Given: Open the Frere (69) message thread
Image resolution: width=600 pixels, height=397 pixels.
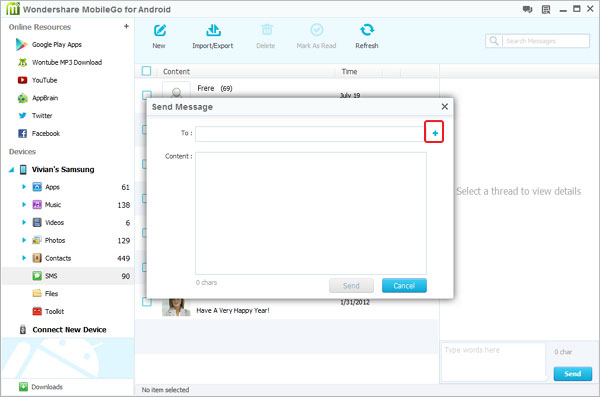Looking at the screenshot, I should [215, 88].
